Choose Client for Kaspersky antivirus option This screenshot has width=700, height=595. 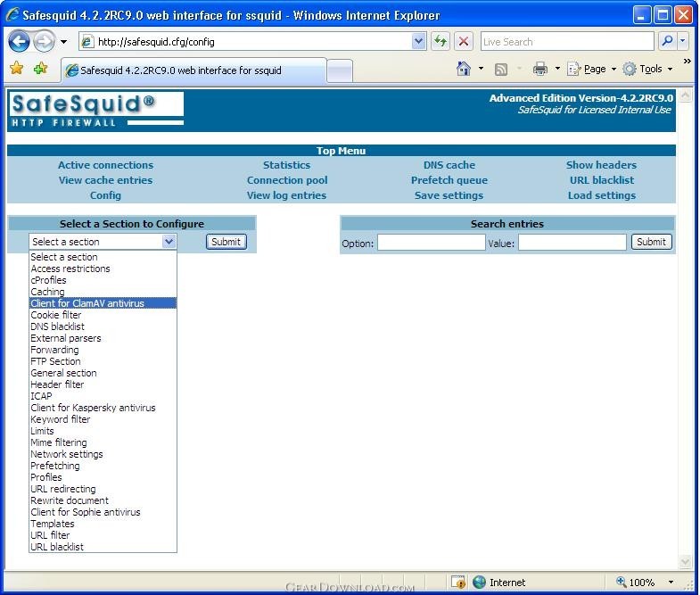[103, 408]
